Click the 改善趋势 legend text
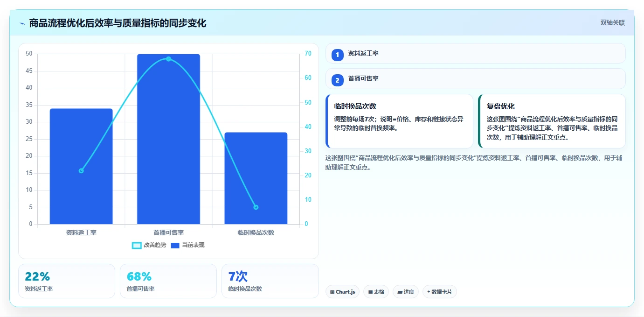The height and width of the screenshot is (317, 644). pos(155,245)
